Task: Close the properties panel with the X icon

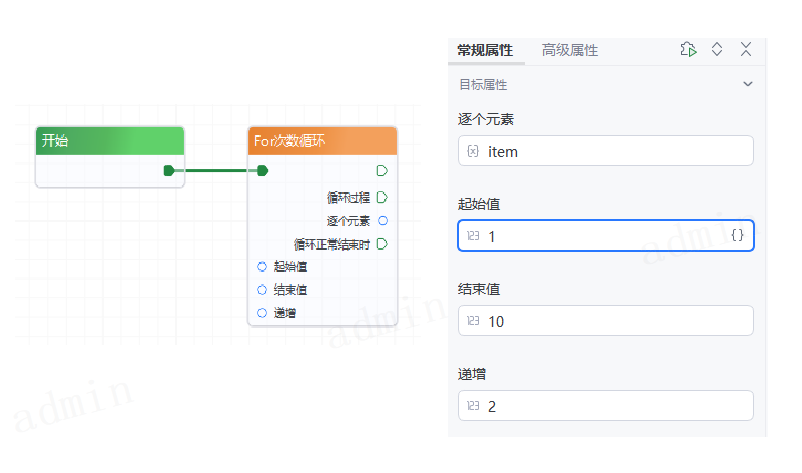Action: coord(746,49)
